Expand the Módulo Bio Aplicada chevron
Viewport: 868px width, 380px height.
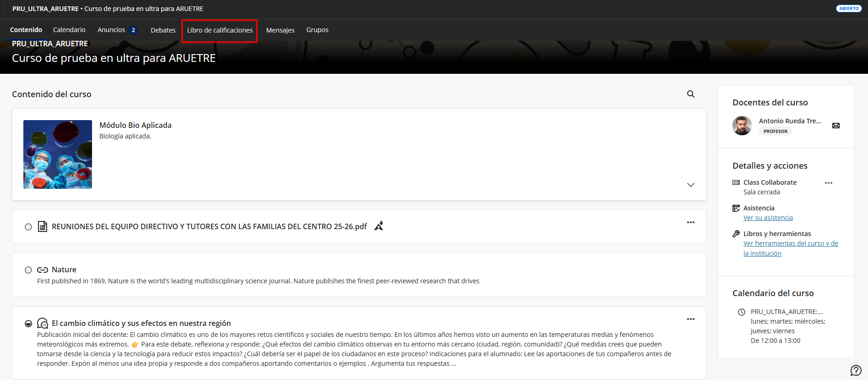point(690,185)
